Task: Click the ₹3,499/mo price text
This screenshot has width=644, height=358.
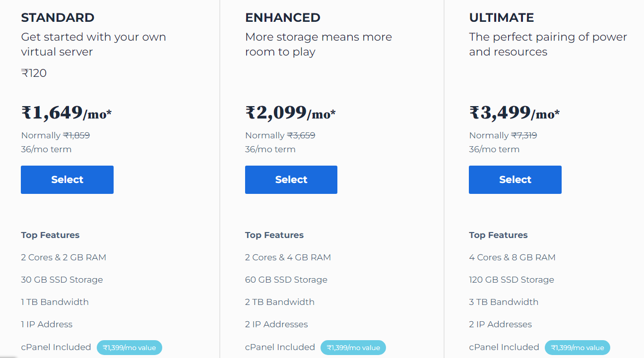Action: (515, 113)
